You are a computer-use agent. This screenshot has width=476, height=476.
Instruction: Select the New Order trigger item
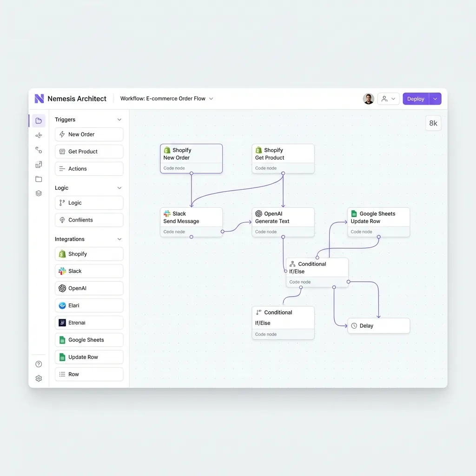click(89, 134)
